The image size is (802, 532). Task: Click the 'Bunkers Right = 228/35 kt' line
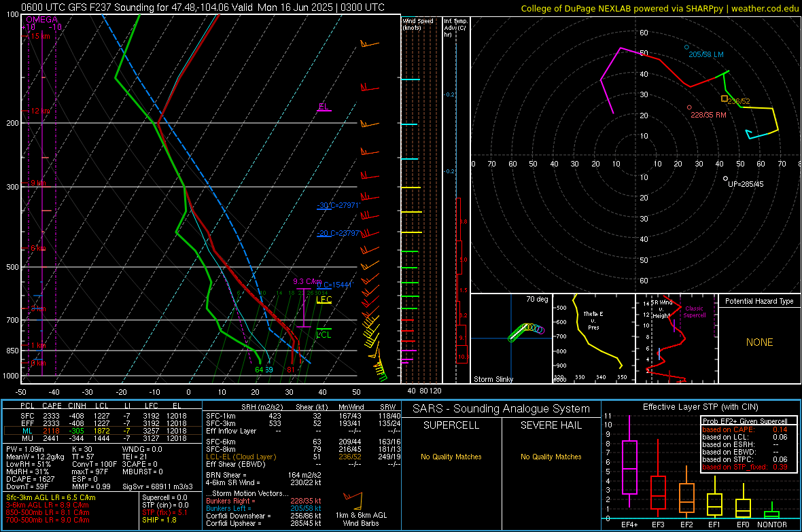[x=263, y=501]
